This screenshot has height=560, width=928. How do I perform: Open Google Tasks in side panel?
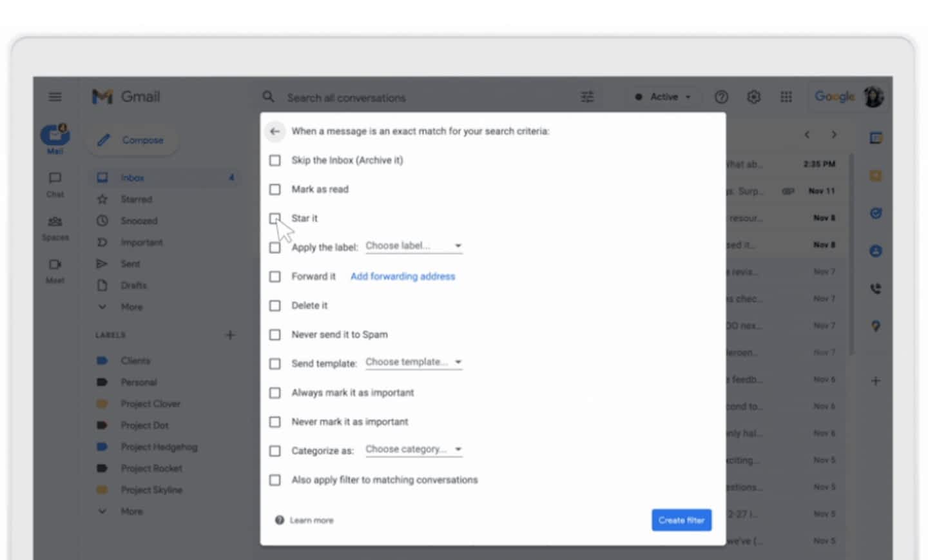pyautogui.click(x=875, y=213)
